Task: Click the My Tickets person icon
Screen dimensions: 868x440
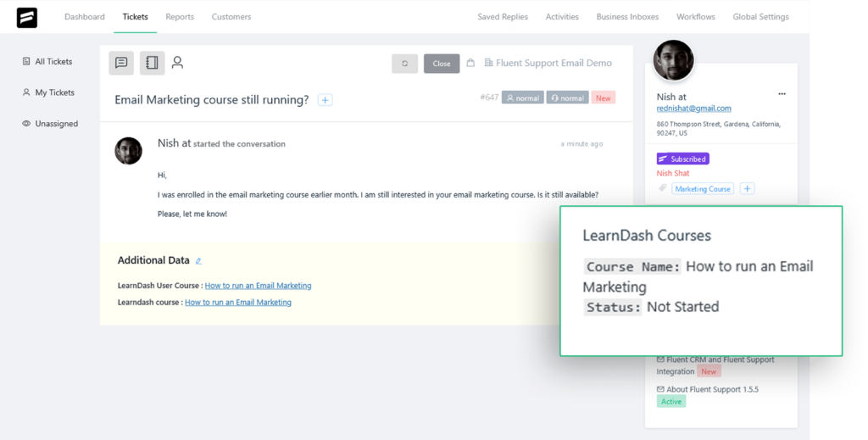Action: click(x=26, y=92)
